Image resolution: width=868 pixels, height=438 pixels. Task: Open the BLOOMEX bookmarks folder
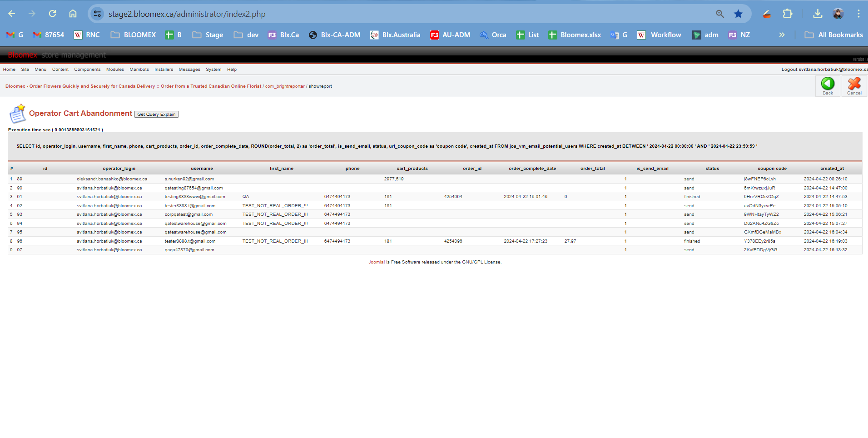click(x=133, y=35)
